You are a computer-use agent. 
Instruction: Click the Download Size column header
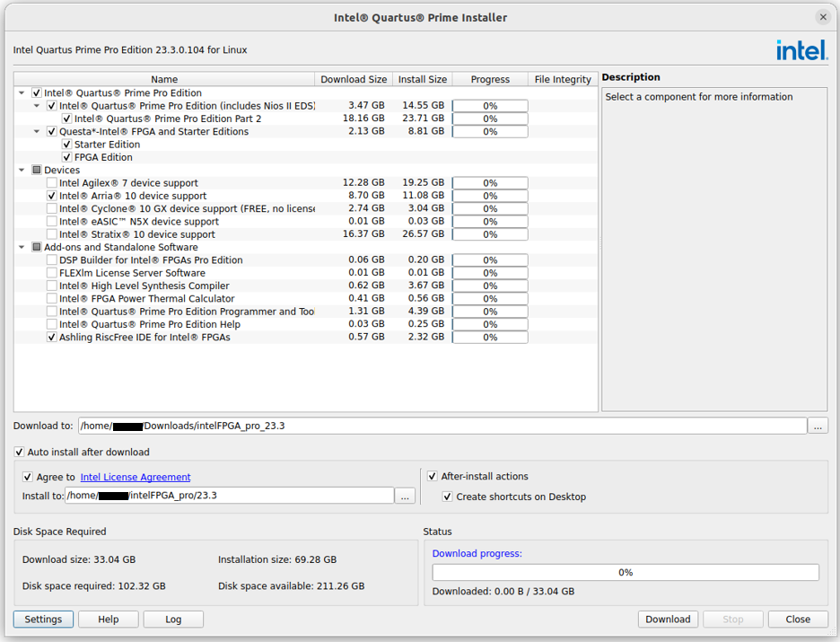click(x=354, y=79)
